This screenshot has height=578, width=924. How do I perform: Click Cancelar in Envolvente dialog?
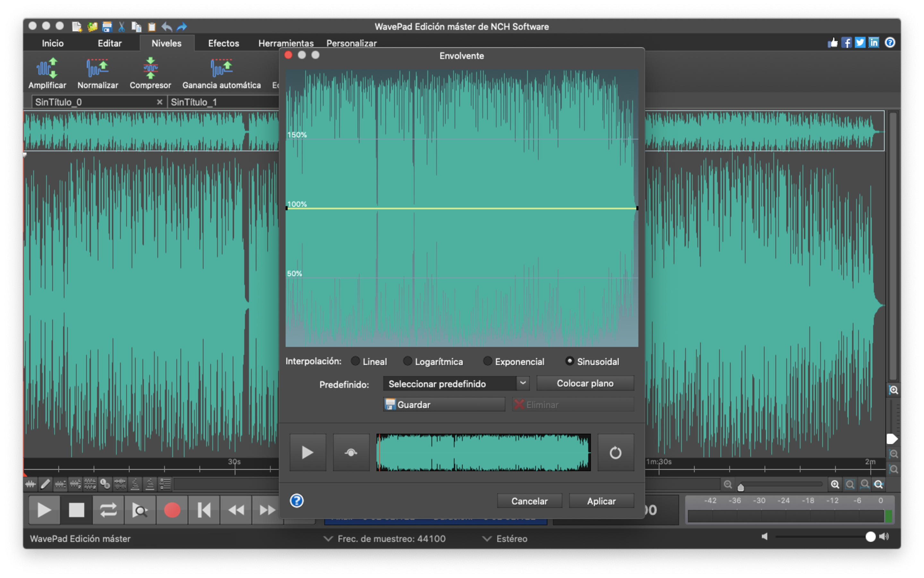pyautogui.click(x=529, y=501)
